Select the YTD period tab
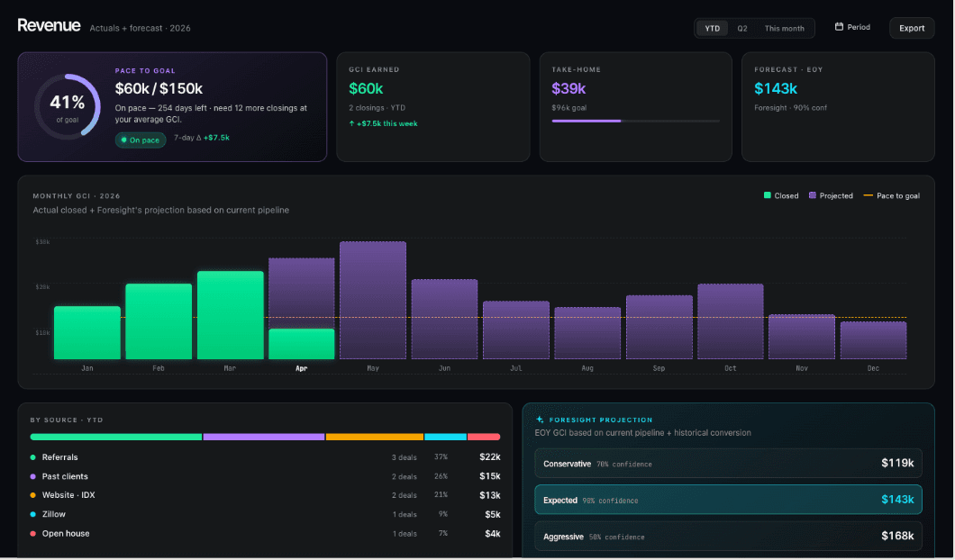 coord(712,29)
